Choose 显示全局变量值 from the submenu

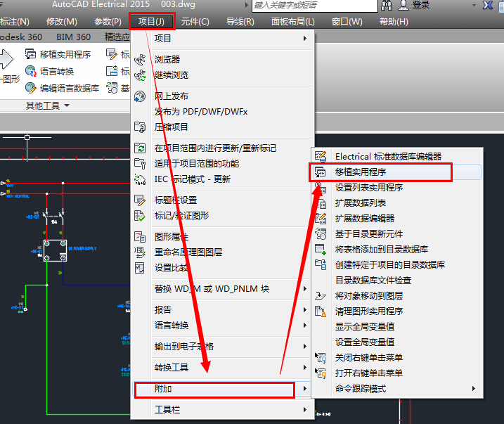click(x=364, y=326)
